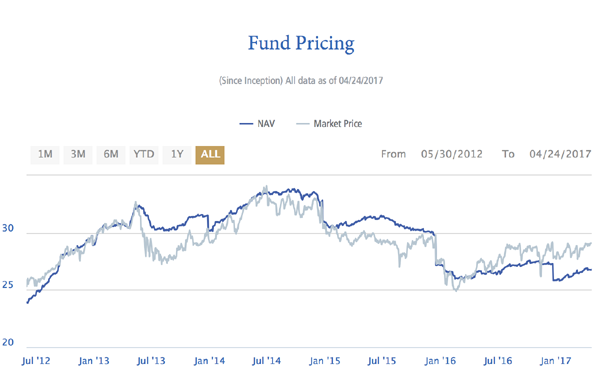Toggle the Market Price legend item
600x386 pixels.
pyautogui.click(x=329, y=124)
